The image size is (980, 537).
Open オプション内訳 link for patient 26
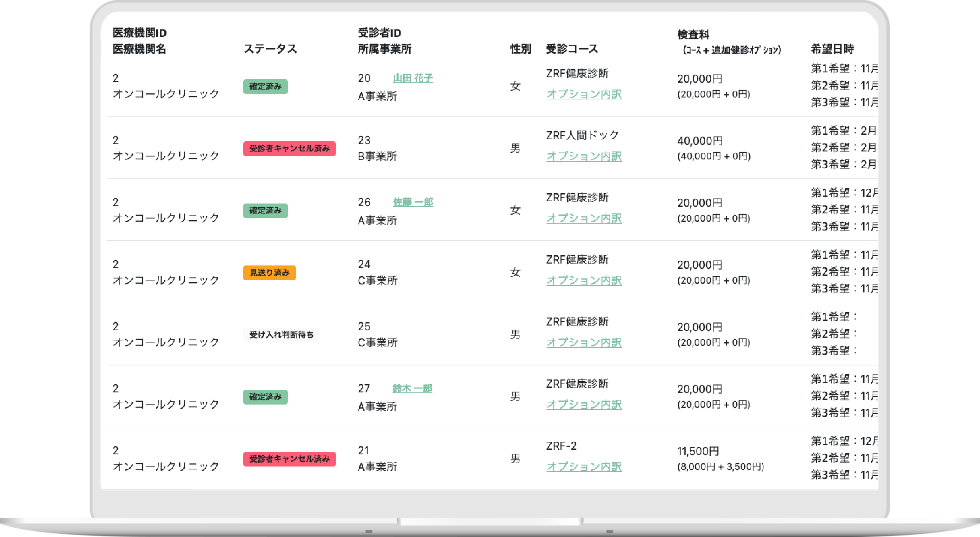[584, 218]
